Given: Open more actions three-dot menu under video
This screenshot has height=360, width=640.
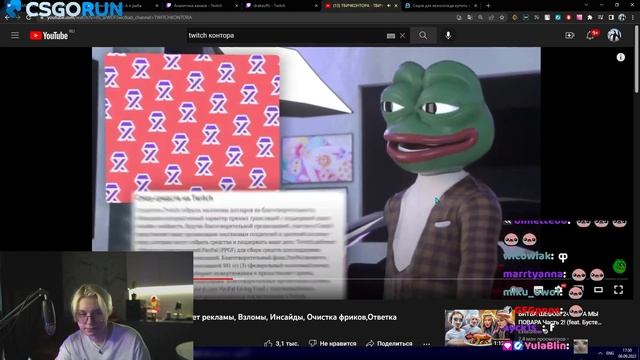Looking at the screenshot, I should click(427, 344).
